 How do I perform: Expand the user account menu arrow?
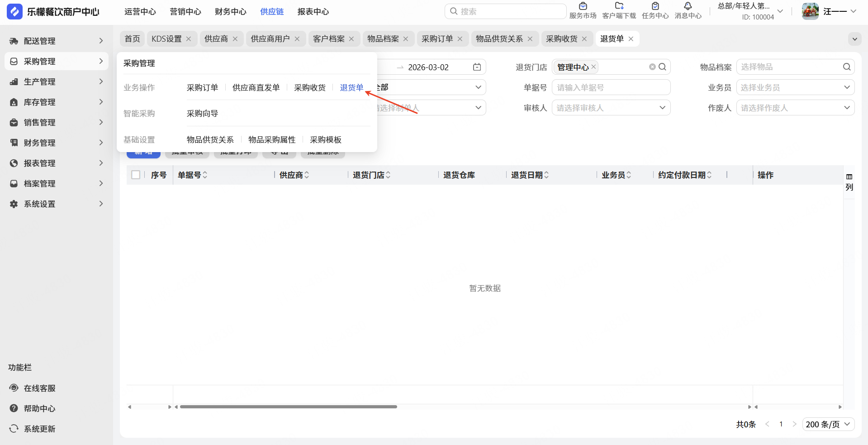[854, 11]
